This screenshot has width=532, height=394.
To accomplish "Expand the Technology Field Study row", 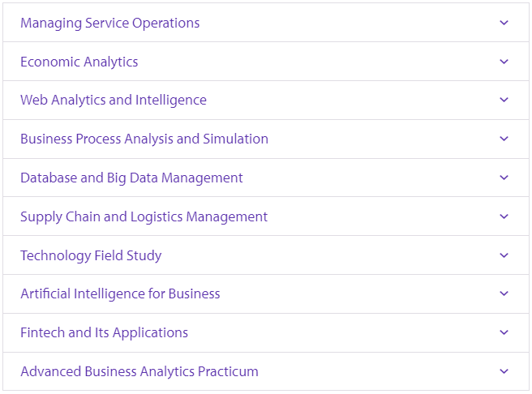I will click(91, 255).
